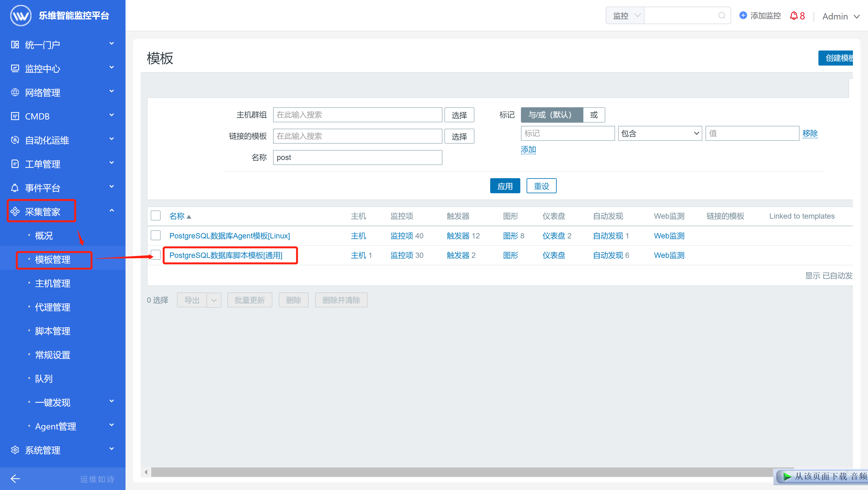Open PostgreSQL数据库Agent模板[Linux] template link
This screenshot has height=490, width=868.
coord(229,236)
